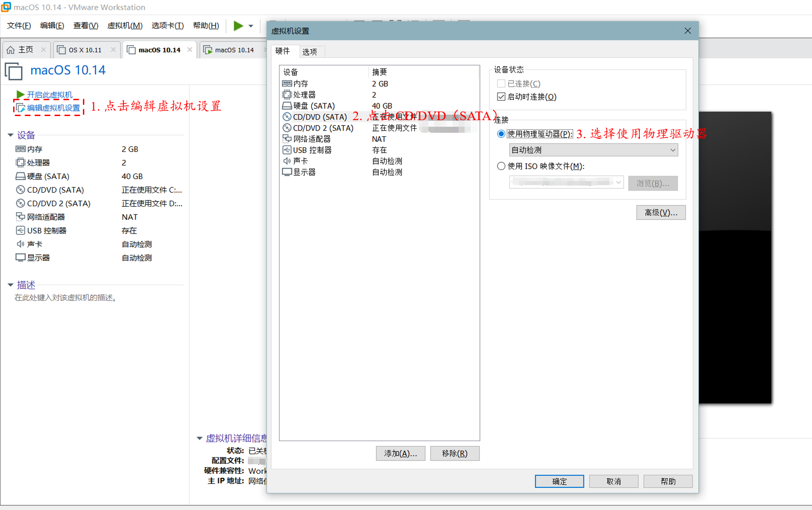Screen dimensions: 812x510
Task: Select processor icon in settings dialog list
Action: pos(287,95)
